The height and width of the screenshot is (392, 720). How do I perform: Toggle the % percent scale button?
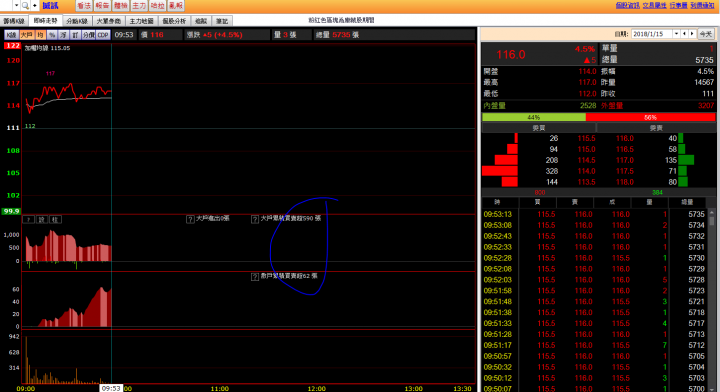point(52,35)
